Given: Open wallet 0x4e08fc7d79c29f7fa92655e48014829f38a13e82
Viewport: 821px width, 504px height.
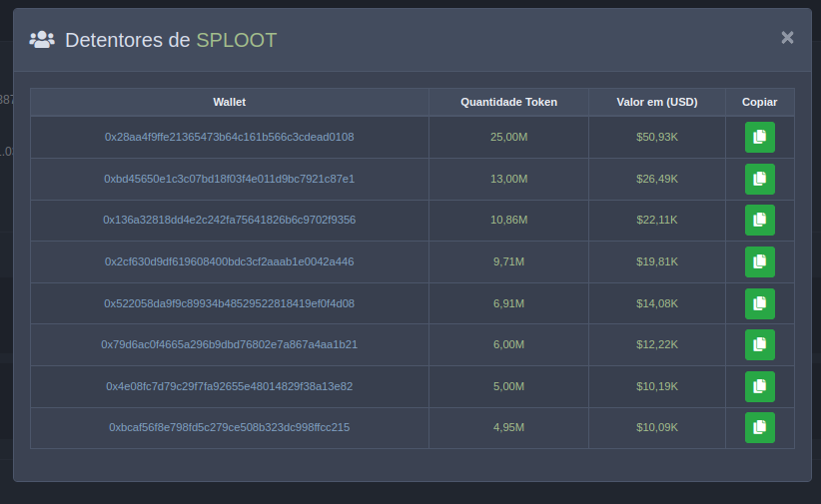Looking at the screenshot, I should point(230,386).
